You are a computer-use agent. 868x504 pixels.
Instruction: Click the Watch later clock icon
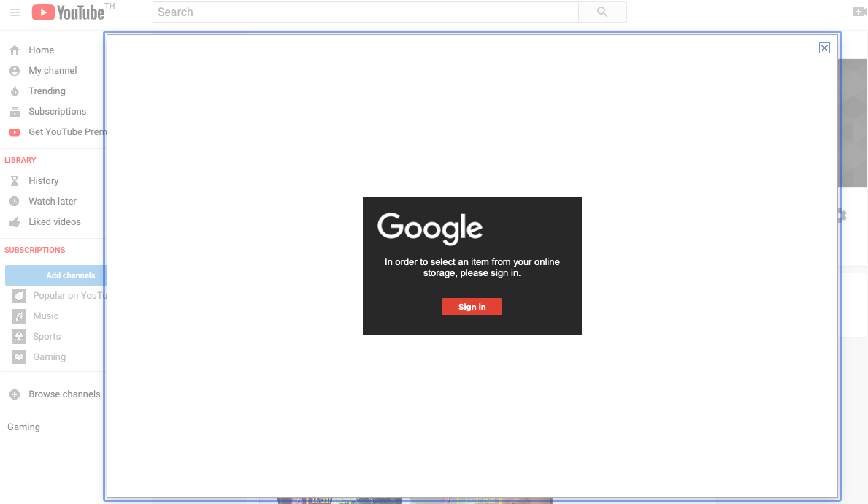pos(15,201)
